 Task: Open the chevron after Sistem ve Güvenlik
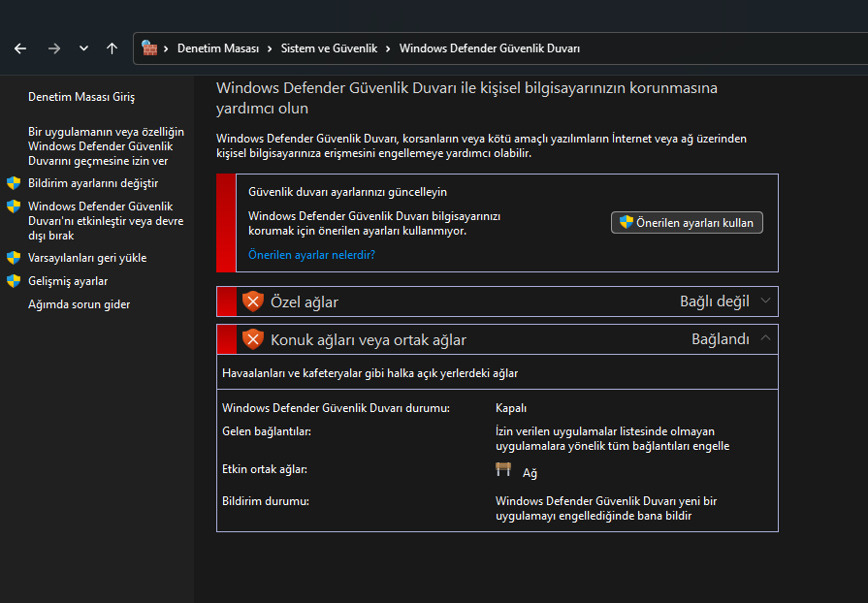tap(388, 48)
